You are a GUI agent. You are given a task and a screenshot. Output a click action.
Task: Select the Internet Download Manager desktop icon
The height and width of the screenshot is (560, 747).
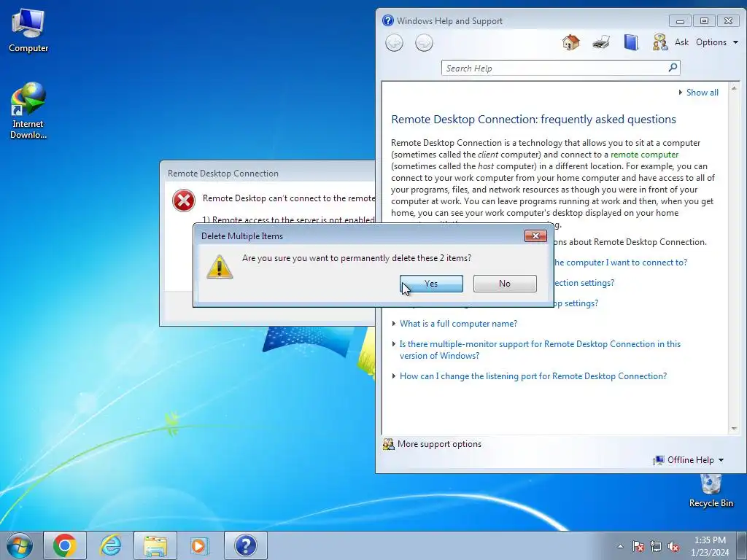click(x=28, y=111)
